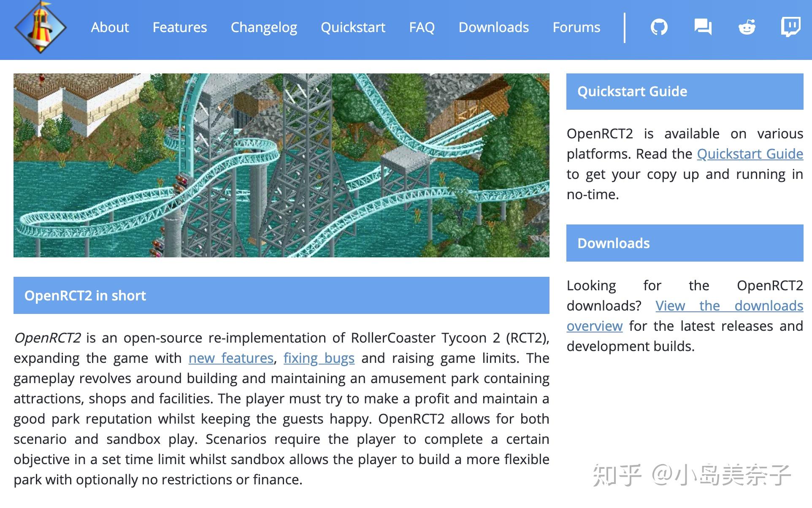The height and width of the screenshot is (508, 812).
Task: Follow the Quickstart Guide hyperlink
Action: tap(750, 154)
